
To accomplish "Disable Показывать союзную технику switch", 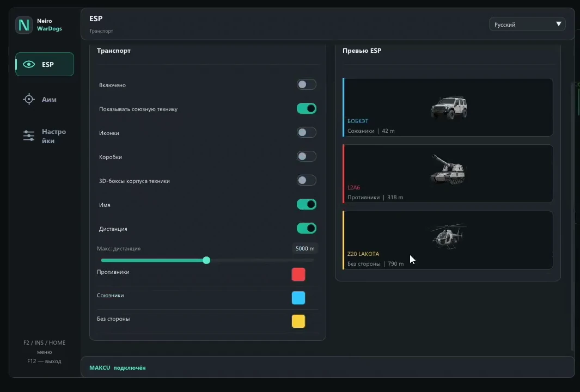I will pos(306,108).
